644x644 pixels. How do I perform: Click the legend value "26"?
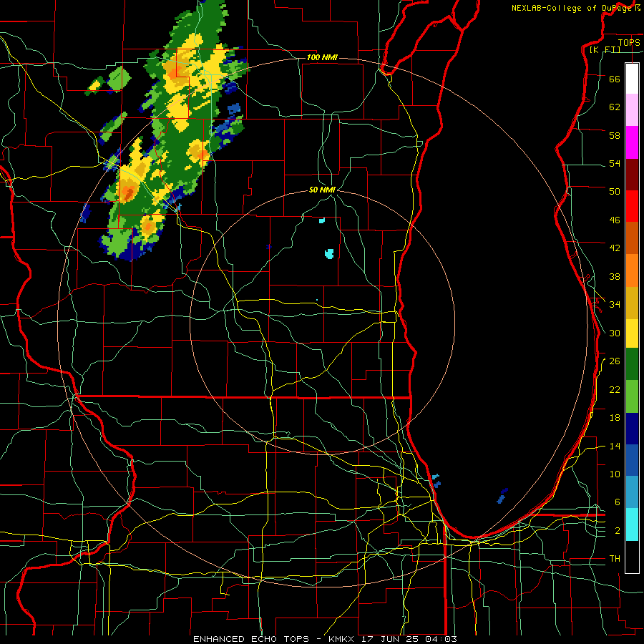pos(615,361)
